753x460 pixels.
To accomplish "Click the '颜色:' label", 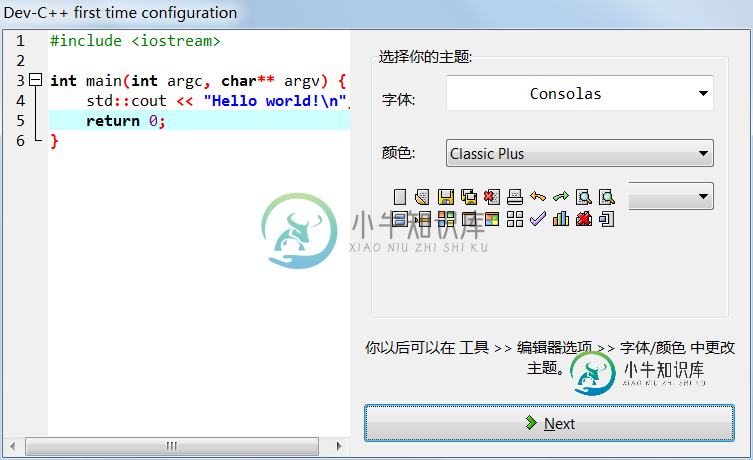I will (398, 153).
